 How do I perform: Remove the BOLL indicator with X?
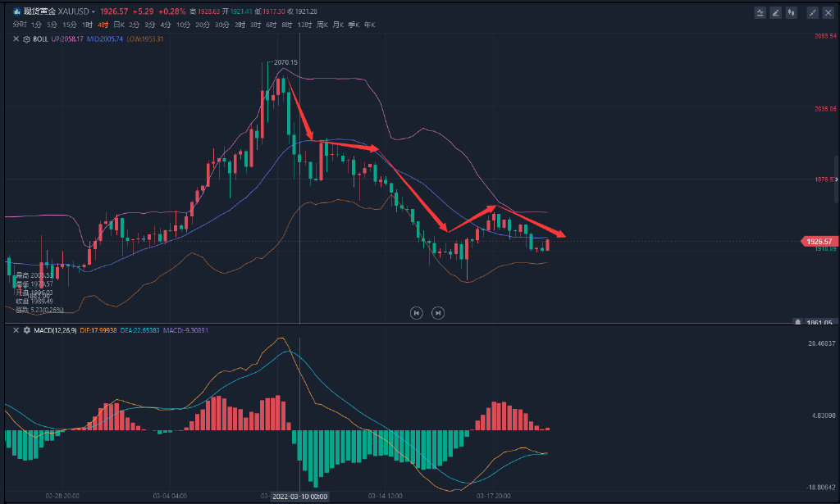pyautogui.click(x=16, y=39)
